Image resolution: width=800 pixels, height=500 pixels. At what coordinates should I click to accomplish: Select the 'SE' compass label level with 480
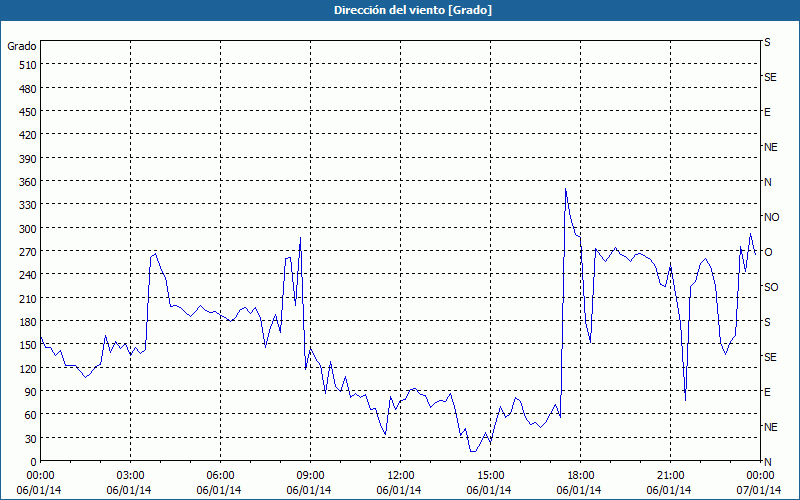coord(770,77)
